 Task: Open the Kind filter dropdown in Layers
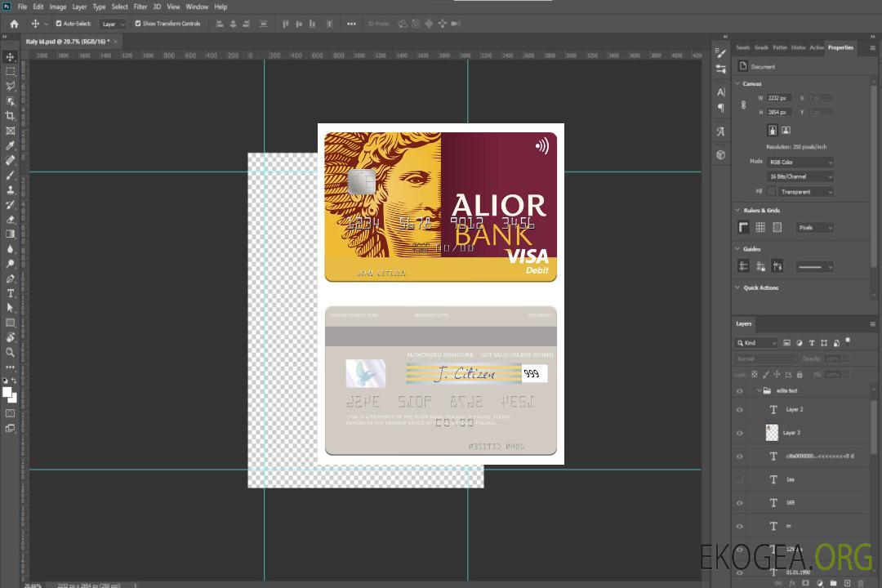coord(756,343)
